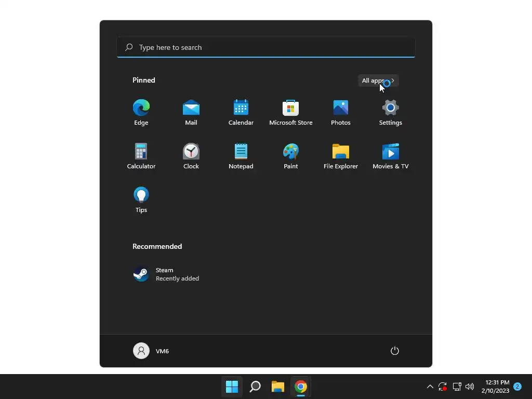The image size is (532, 399).
Task: Switch to Google Chrome on taskbar
Action: (301, 387)
